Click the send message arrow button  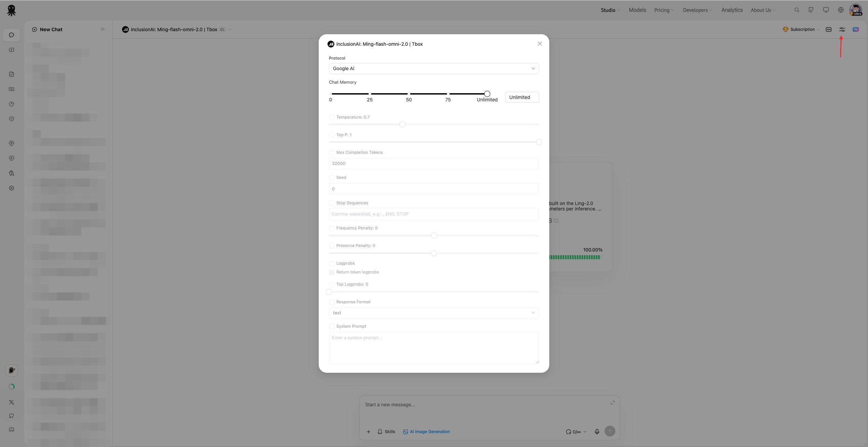[610, 431]
